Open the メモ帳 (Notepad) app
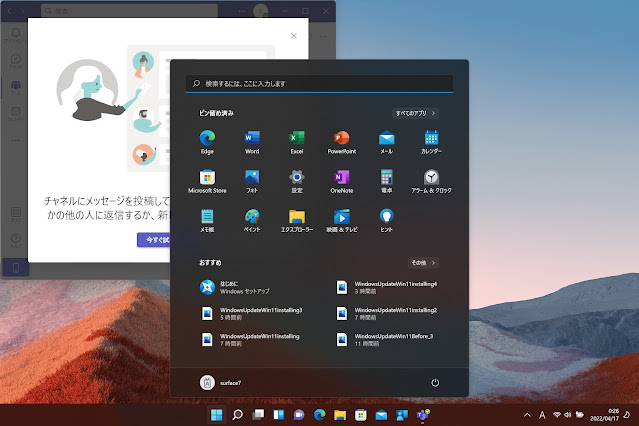 207,221
